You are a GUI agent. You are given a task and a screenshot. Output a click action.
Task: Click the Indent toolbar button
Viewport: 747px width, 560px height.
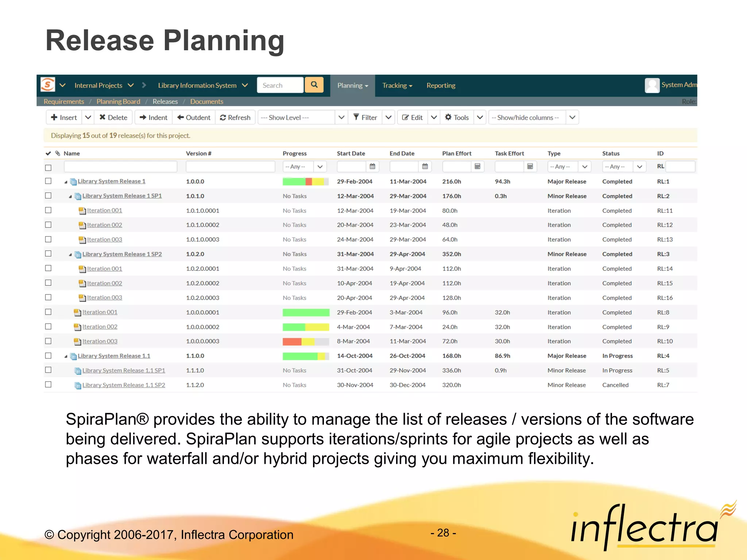(x=154, y=117)
